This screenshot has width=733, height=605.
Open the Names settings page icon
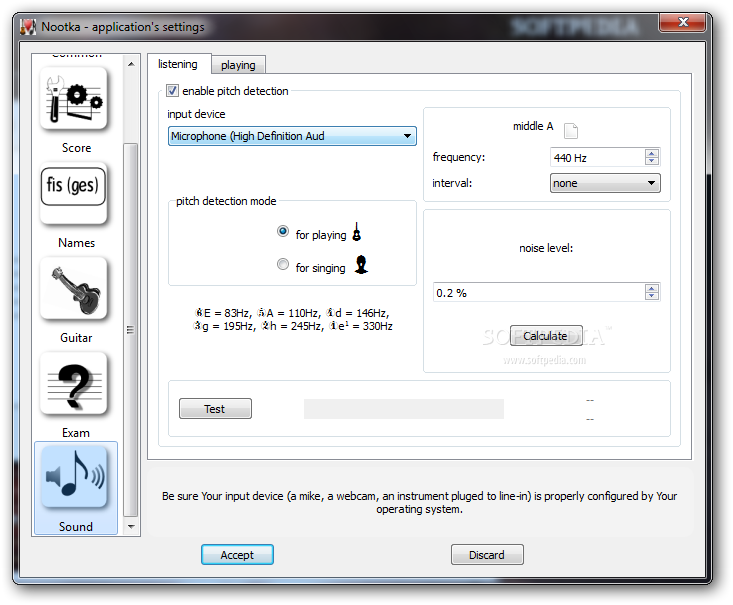74,193
